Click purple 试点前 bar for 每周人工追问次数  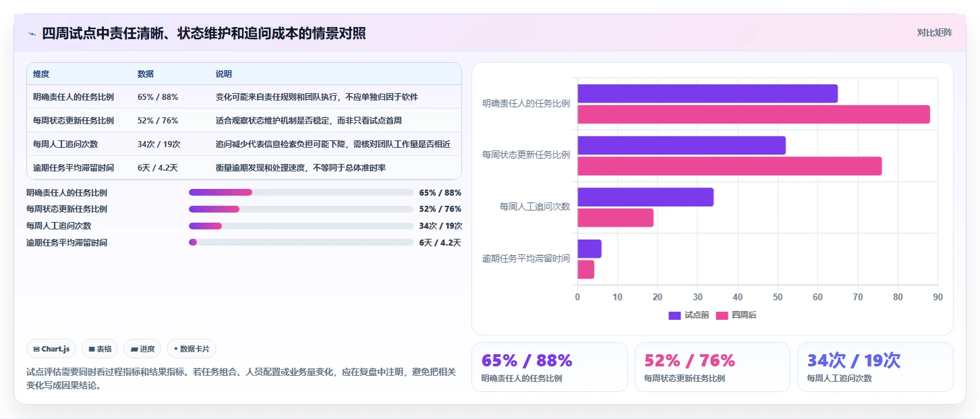(x=645, y=197)
